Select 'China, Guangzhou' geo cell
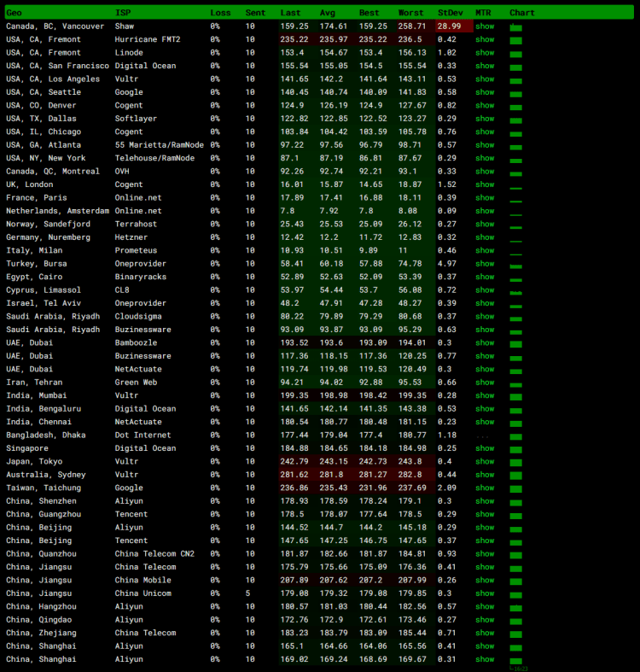The height and width of the screenshot is (672, 640). point(44,514)
